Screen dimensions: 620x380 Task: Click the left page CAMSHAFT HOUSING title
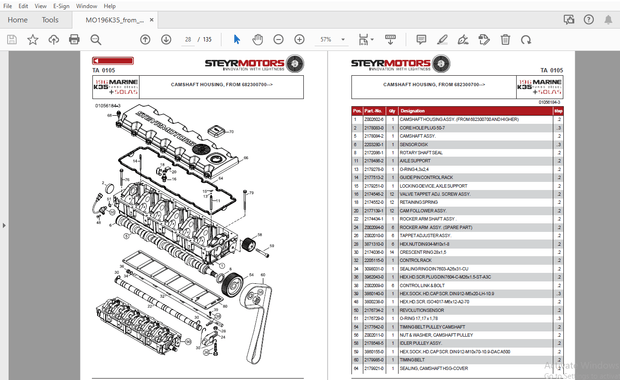click(221, 85)
